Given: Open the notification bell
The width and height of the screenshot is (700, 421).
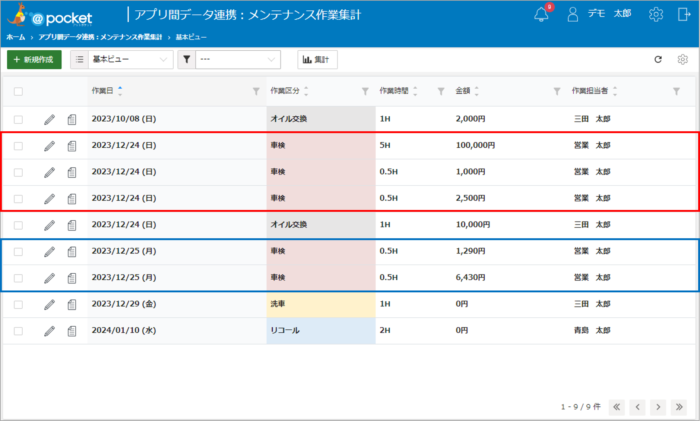Looking at the screenshot, I should point(541,14).
